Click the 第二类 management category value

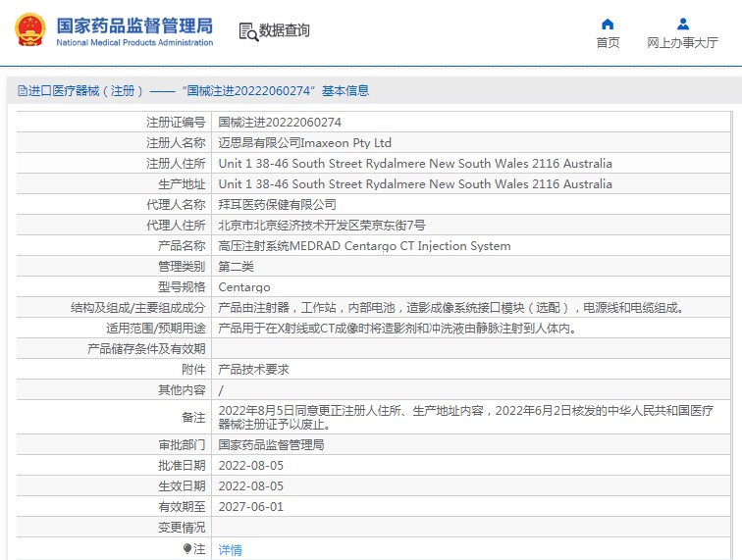[236, 267]
